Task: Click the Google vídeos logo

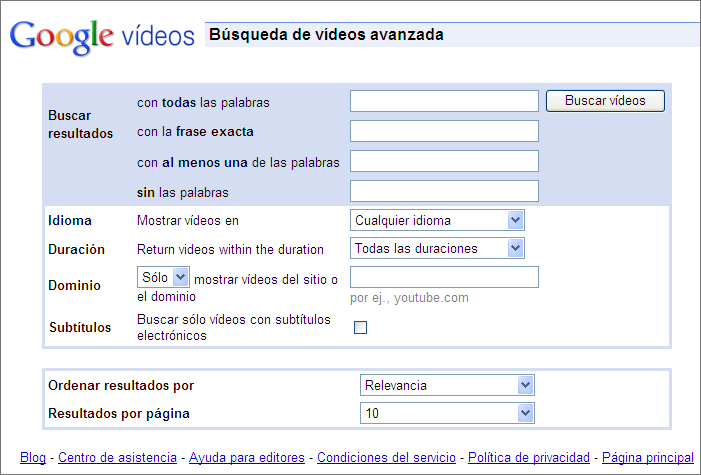Action: [x=102, y=37]
